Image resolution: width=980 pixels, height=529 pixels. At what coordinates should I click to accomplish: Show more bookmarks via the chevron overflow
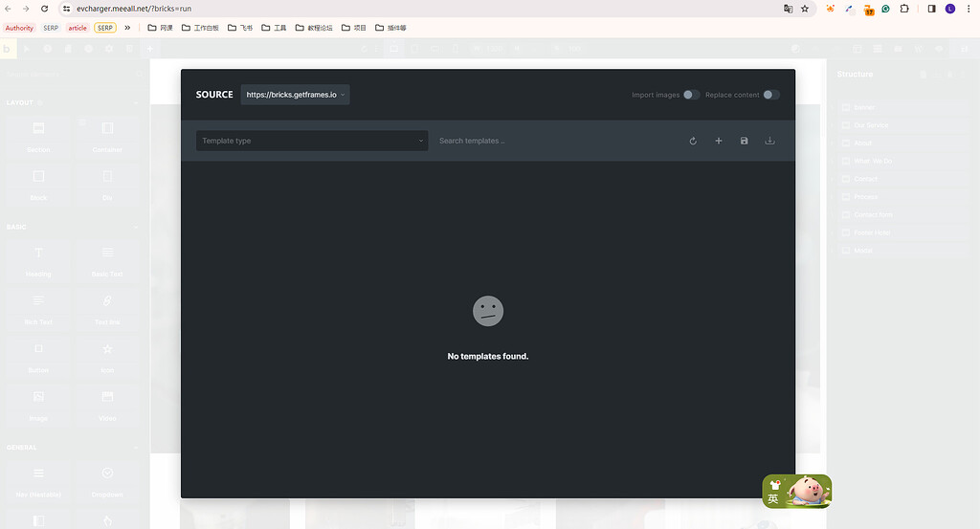127,28
